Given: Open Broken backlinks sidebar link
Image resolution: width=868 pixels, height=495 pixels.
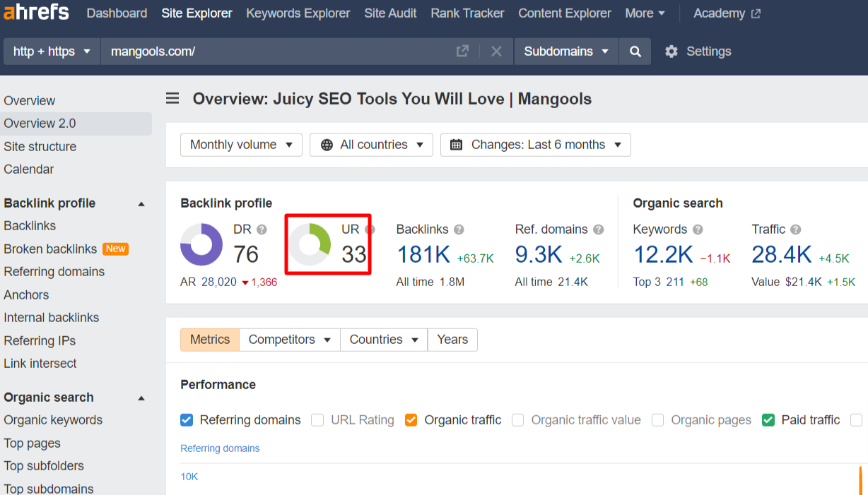Looking at the screenshot, I should coord(50,249).
